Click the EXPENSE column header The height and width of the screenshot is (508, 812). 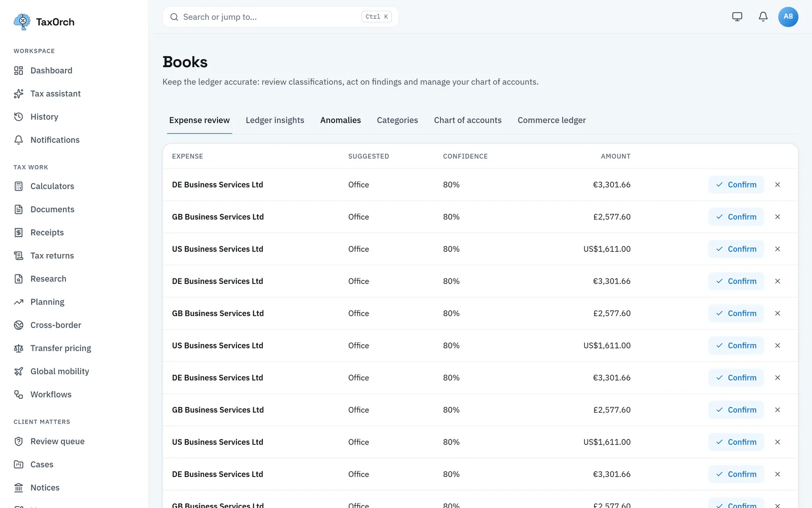[187, 156]
